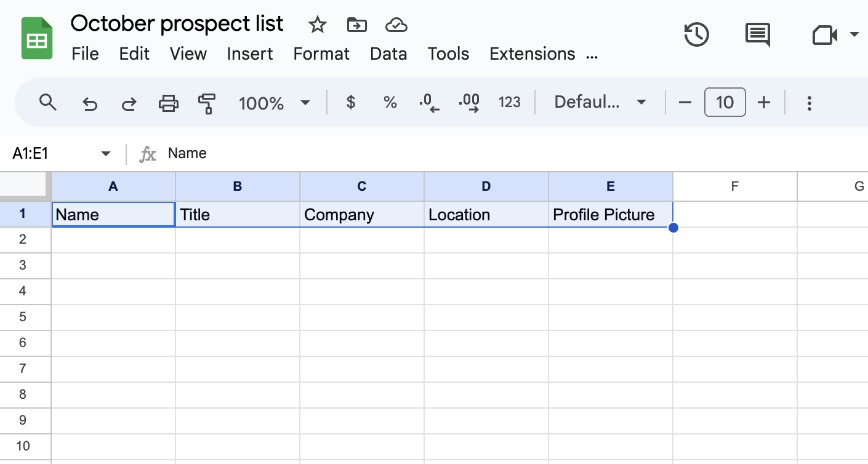Click the Profile Picture cell

[x=611, y=214]
